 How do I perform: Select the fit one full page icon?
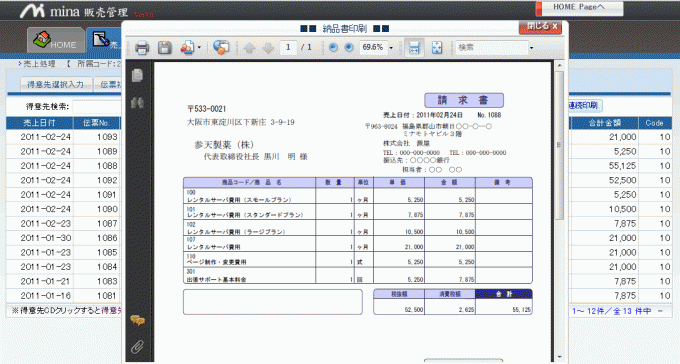click(437, 47)
